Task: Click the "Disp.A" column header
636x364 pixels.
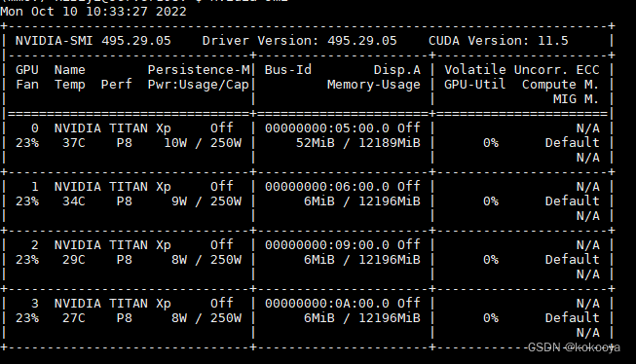Action: (x=396, y=70)
